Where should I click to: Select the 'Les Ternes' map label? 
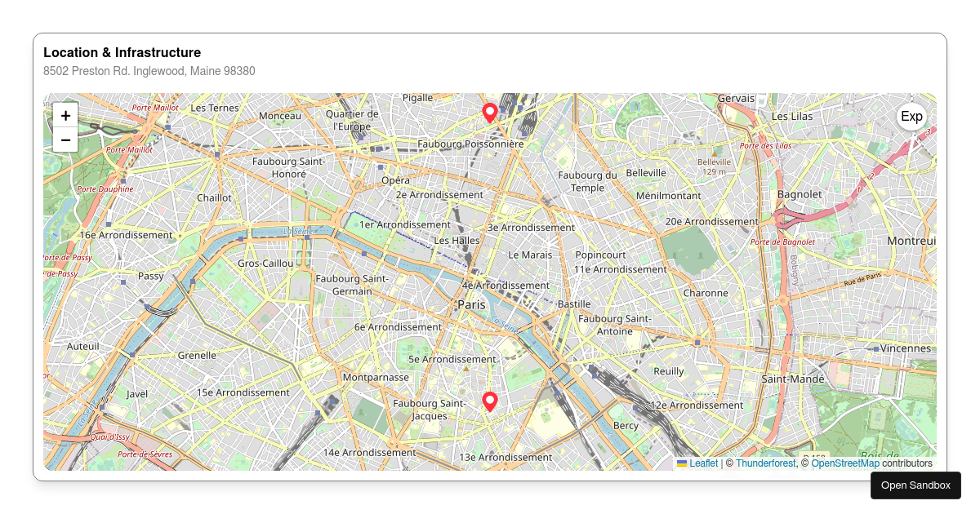point(215,108)
